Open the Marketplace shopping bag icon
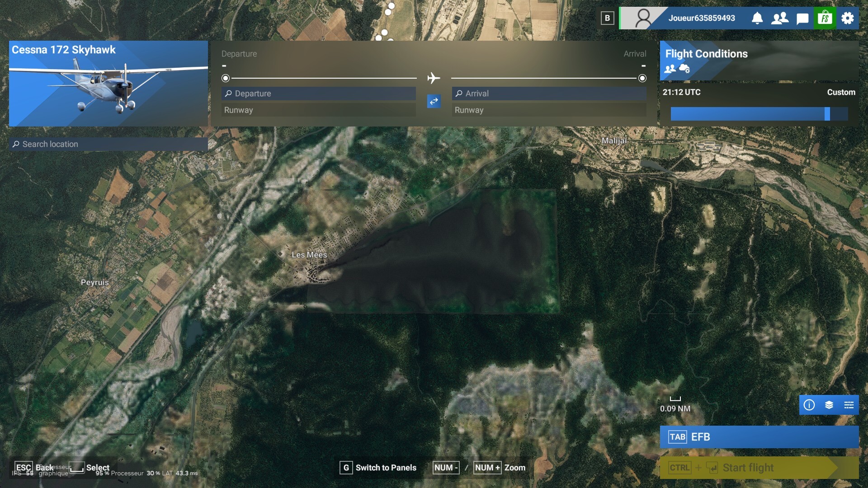 click(825, 18)
